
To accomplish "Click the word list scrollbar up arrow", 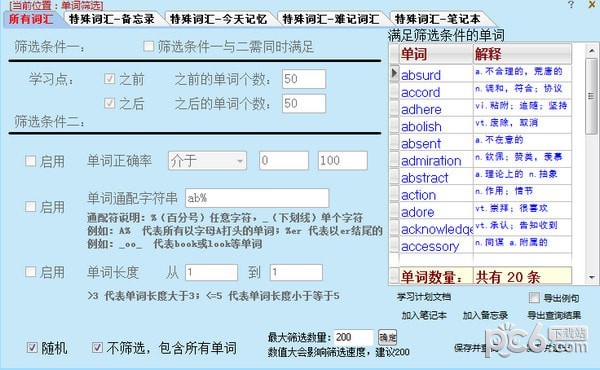I will (x=592, y=51).
